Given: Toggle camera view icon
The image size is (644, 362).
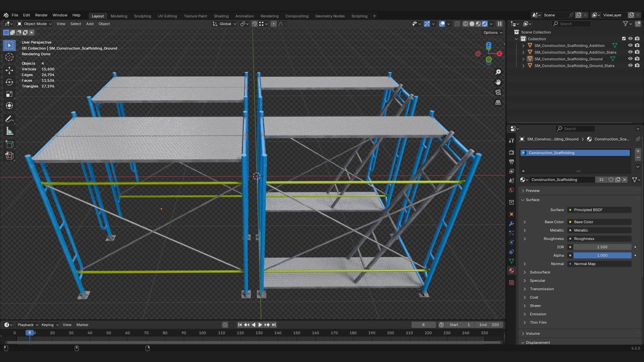Looking at the screenshot, I should pos(498,92).
